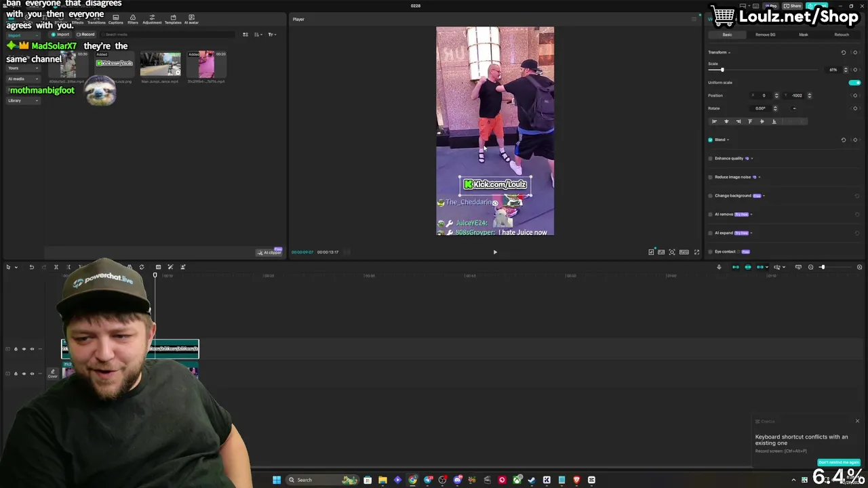Click Don't remind me again button
This screenshot has width=868, height=488.
[x=839, y=462]
